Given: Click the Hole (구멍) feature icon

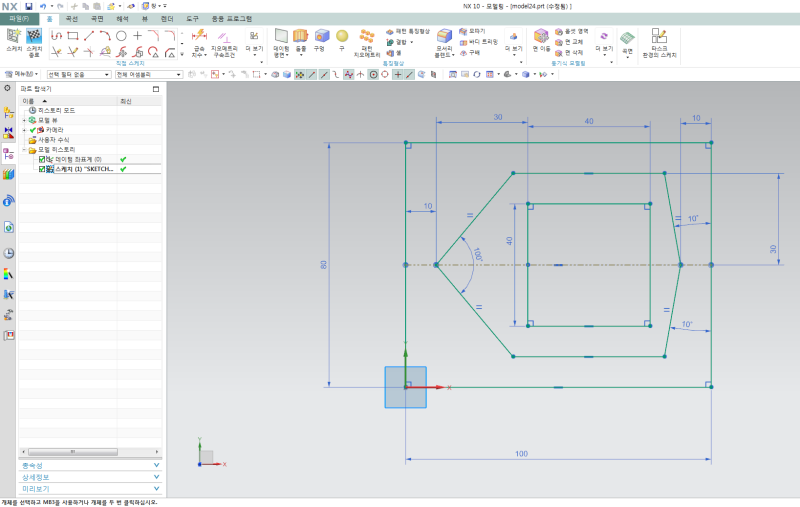Looking at the screenshot, I should pos(320,37).
